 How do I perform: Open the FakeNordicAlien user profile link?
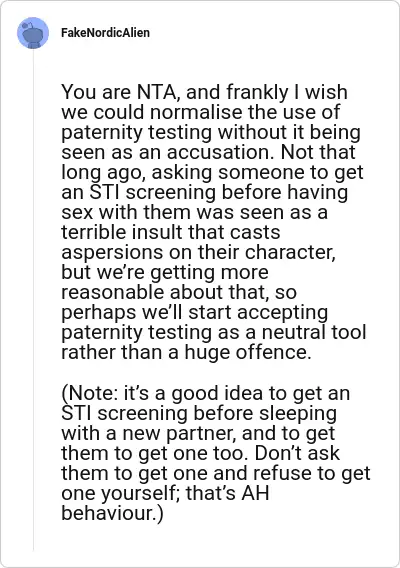pyautogui.click(x=105, y=33)
